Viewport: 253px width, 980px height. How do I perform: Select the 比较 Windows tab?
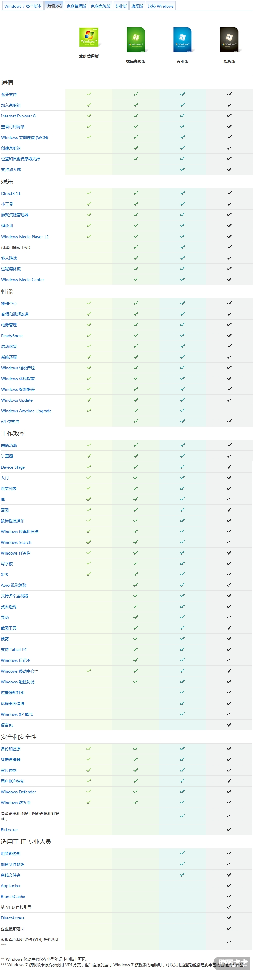coord(160,7)
